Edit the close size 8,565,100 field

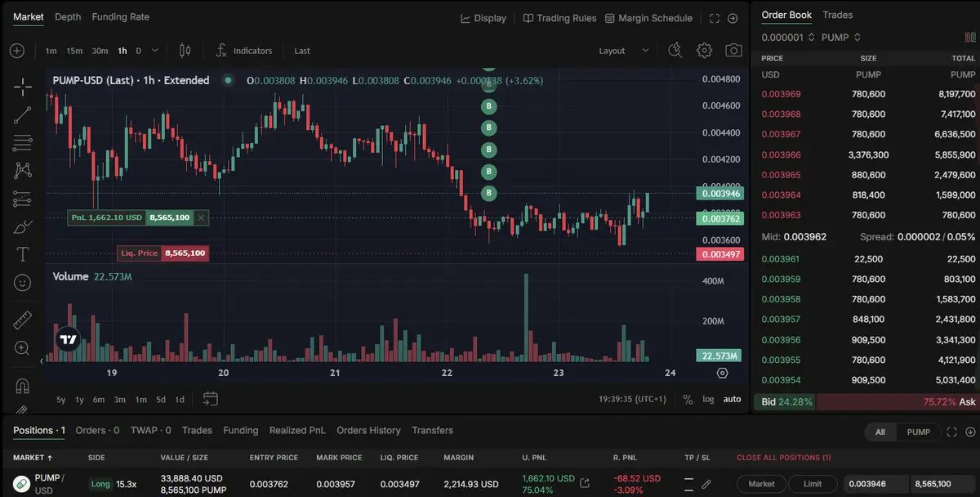click(942, 484)
